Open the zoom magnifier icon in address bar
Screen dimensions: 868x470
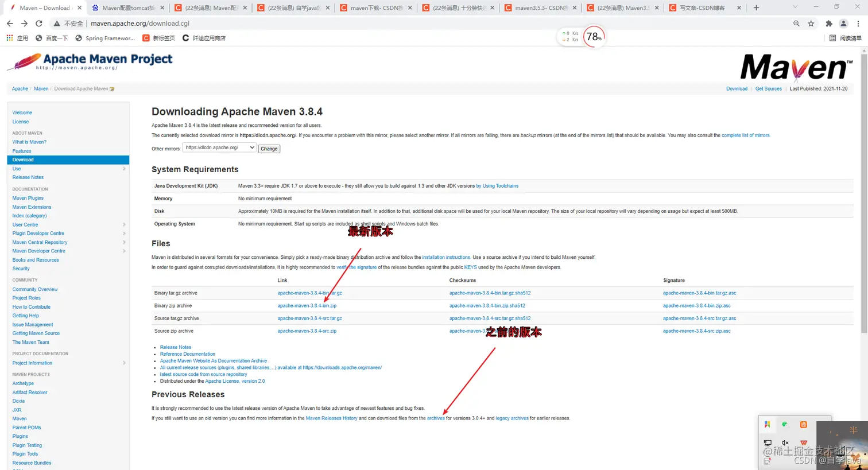[796, 24]
